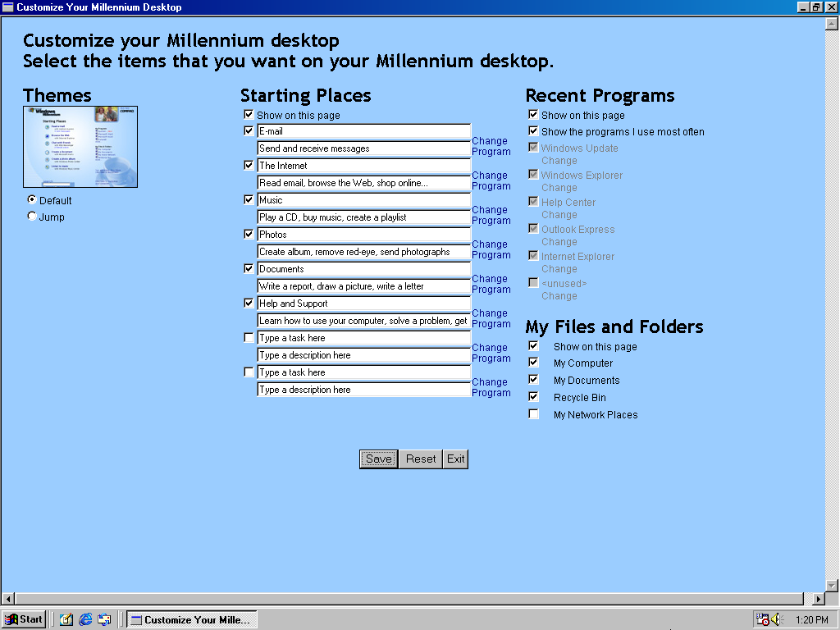Open the Start menu
This screenshot has width=840, height=630.
pos(24,619)
